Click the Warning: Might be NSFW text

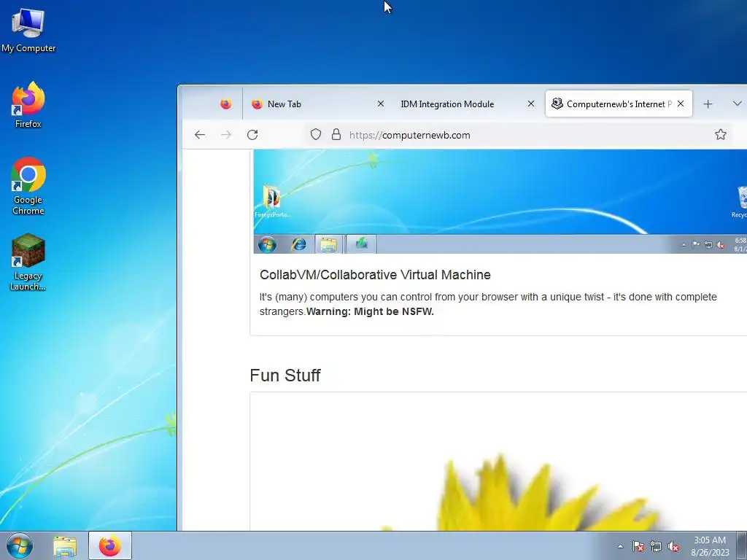click(370, 311)
